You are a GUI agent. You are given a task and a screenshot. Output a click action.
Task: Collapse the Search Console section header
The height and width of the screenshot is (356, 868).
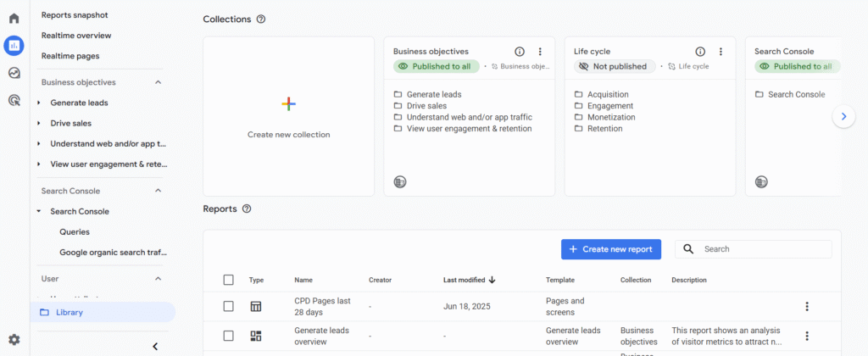tap(158, 191)
